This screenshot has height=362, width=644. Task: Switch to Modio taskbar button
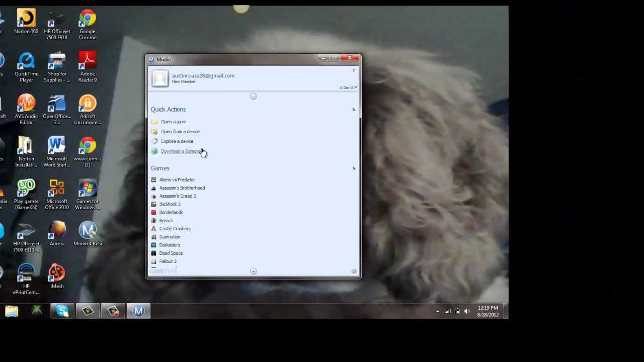pos(138,311)
